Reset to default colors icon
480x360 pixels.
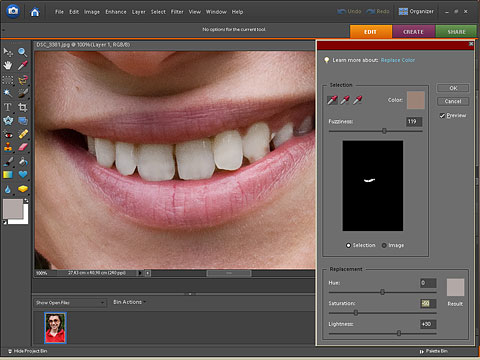[5, 222]
